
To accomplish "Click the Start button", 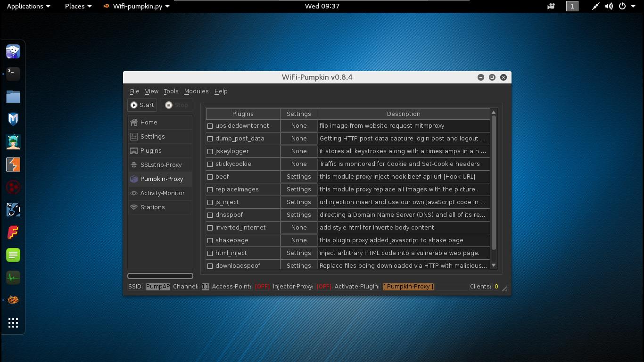I will click(x=142, y=105).
